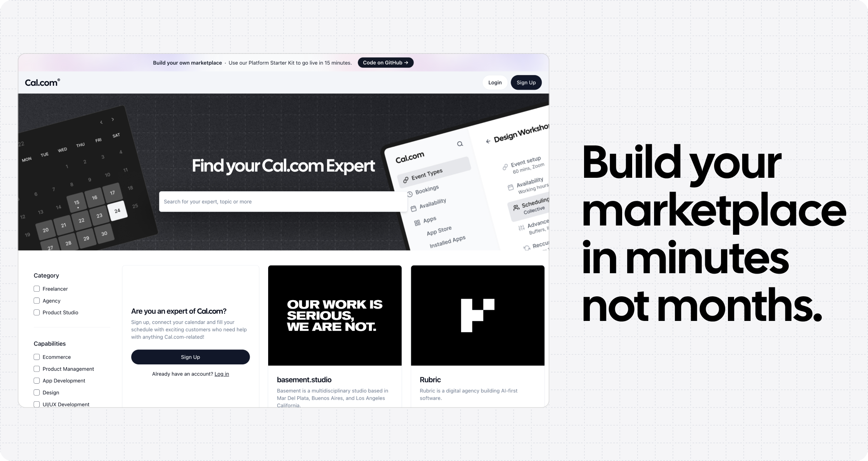Enable the Agency category checkbox

click(x=36, y=300)
